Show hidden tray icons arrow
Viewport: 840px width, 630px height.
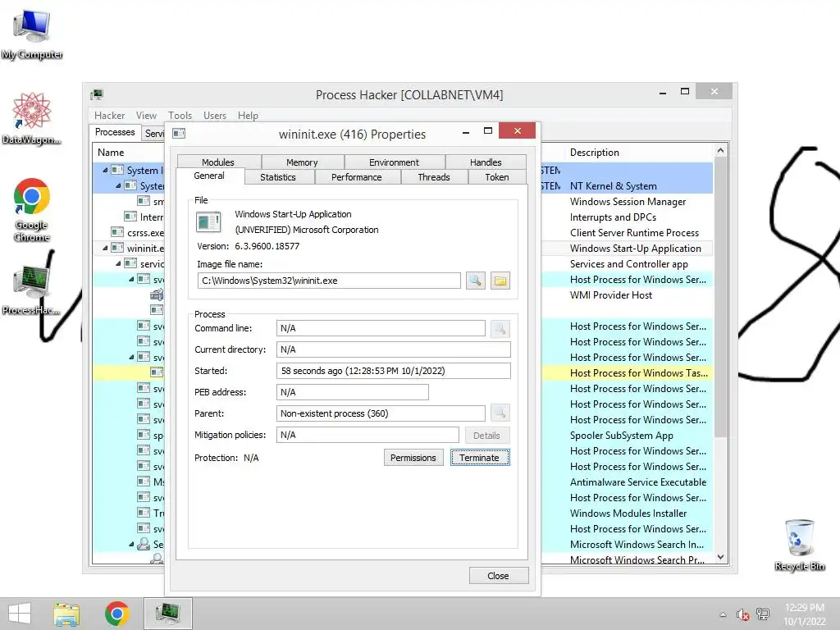(x=723, y=614)
